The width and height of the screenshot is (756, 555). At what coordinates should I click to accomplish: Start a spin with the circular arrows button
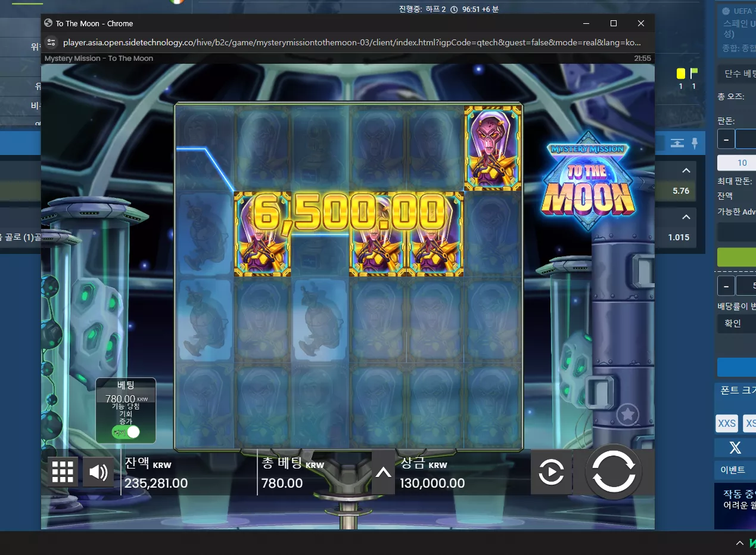pos(614,473)
